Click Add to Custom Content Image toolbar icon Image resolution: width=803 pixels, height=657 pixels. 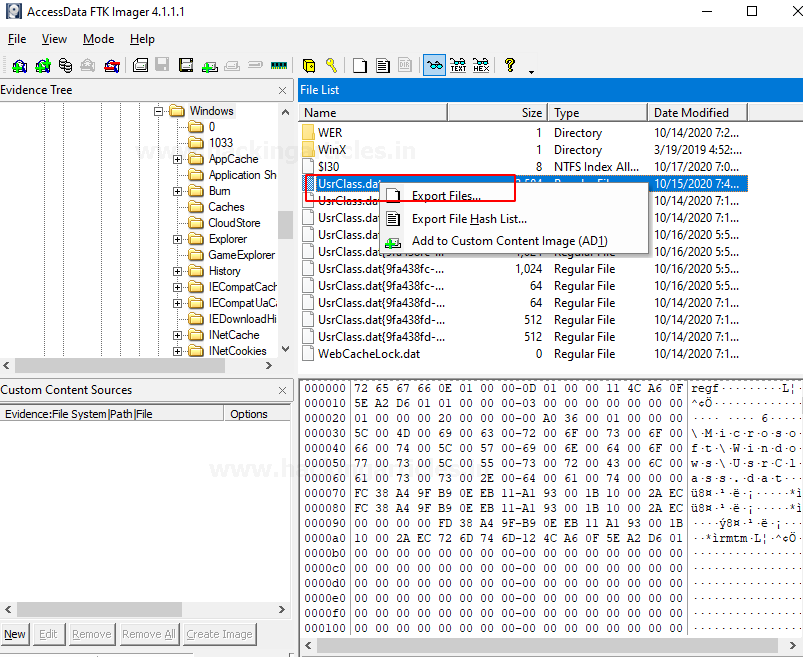click(x=209, y=66)
